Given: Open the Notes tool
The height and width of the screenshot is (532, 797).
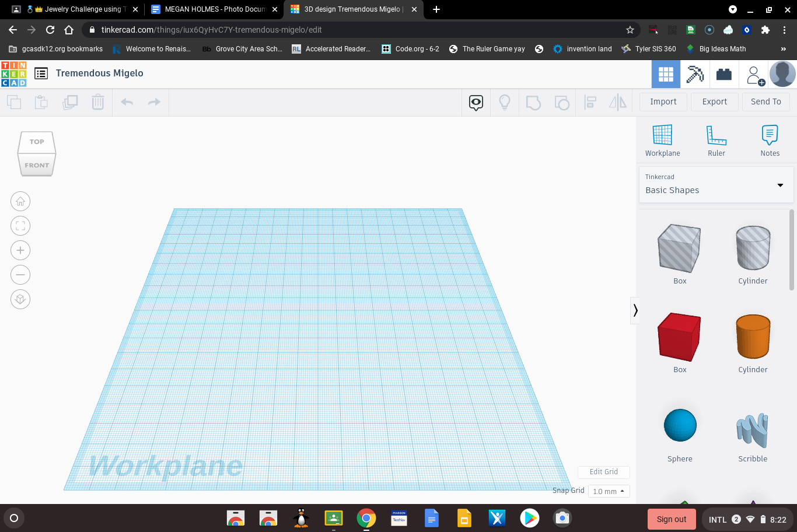Looking at the screenshot, I should [769, 140].
